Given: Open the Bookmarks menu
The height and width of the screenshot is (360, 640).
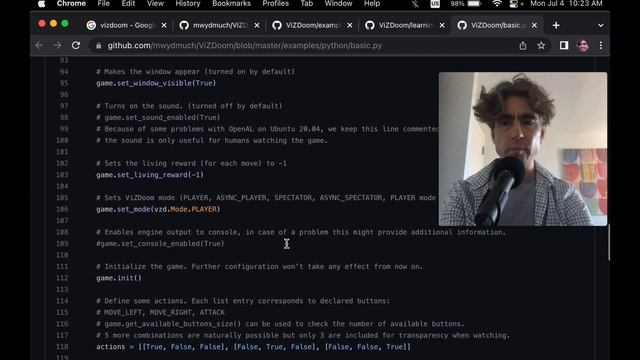Looking at the screenshot, I should [x=231, y=4].
